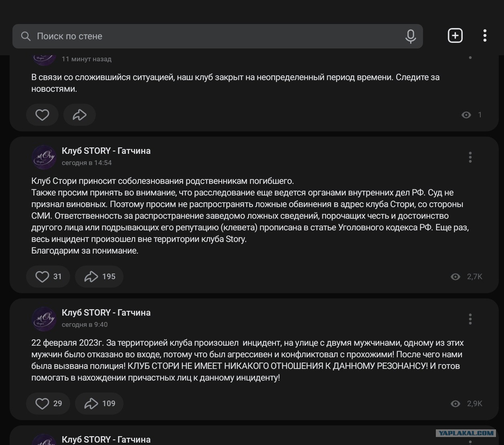The image size is (504, 445).
Task: Like the club closure announcement post
Action: (x=42, y=115)
